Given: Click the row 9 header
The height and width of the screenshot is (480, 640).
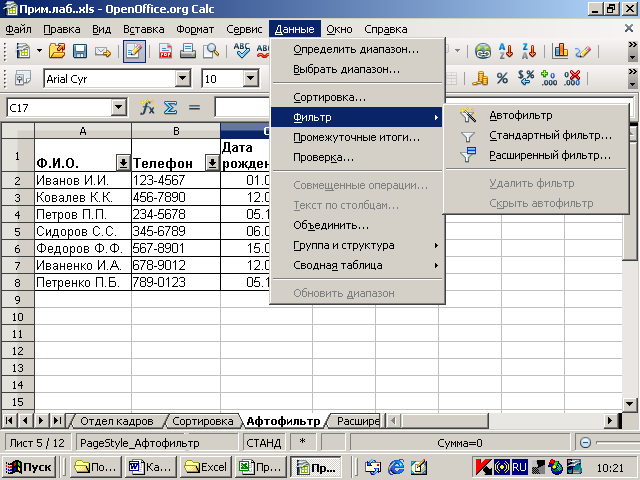Looking at the screenshot, I should pyautogui.click(x=18, y=300).
